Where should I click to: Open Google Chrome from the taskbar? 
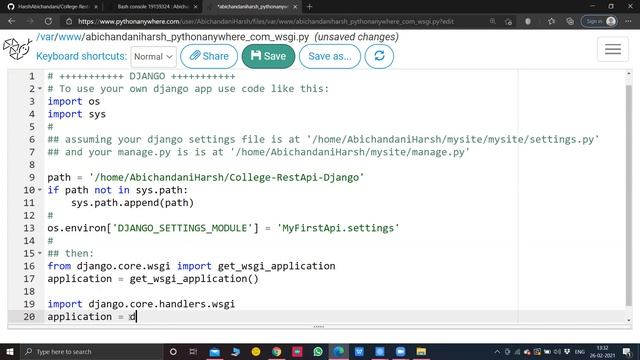276,351
